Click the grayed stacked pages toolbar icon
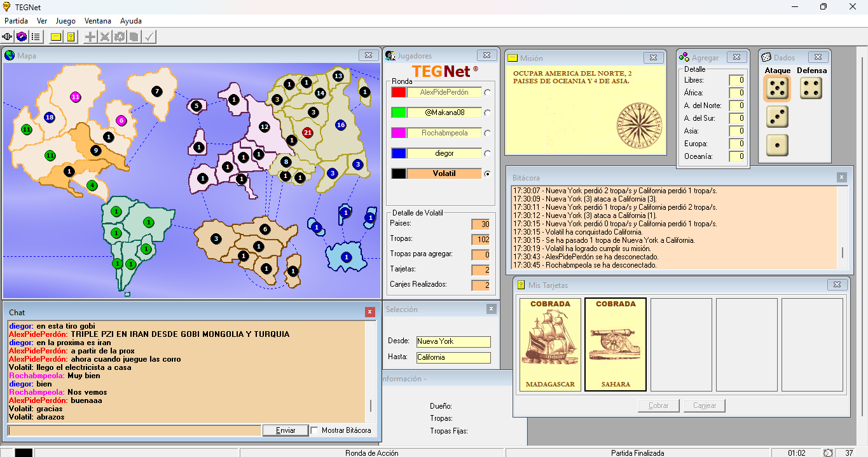The image size is (868, 457). pyautogui.click(x=134, y=37)
